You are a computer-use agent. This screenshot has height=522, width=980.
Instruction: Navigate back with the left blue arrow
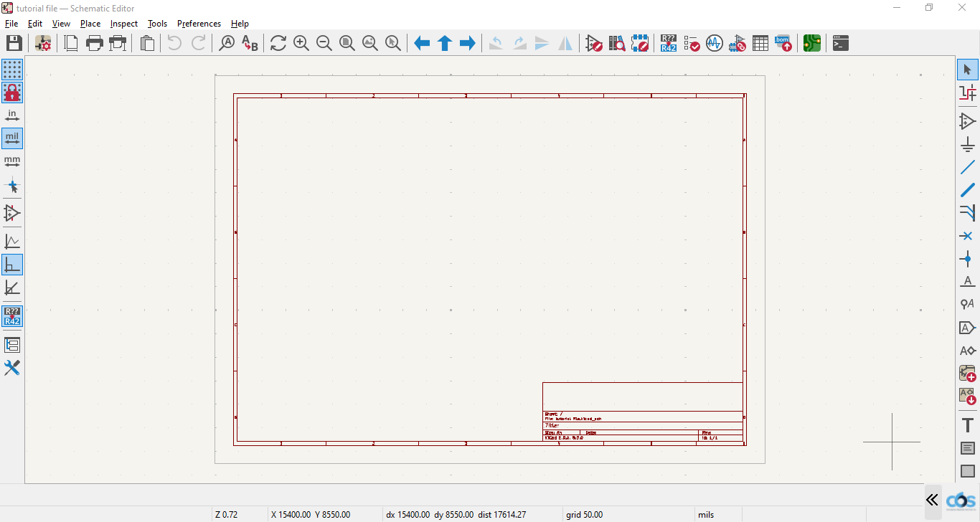(x=422, y=43)
